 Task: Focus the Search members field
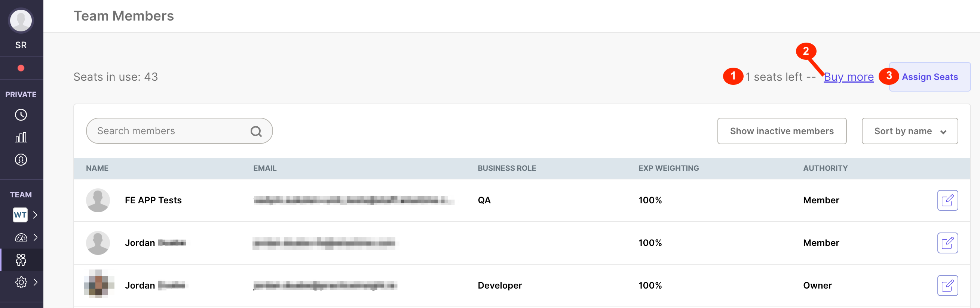tap(180, 131)
